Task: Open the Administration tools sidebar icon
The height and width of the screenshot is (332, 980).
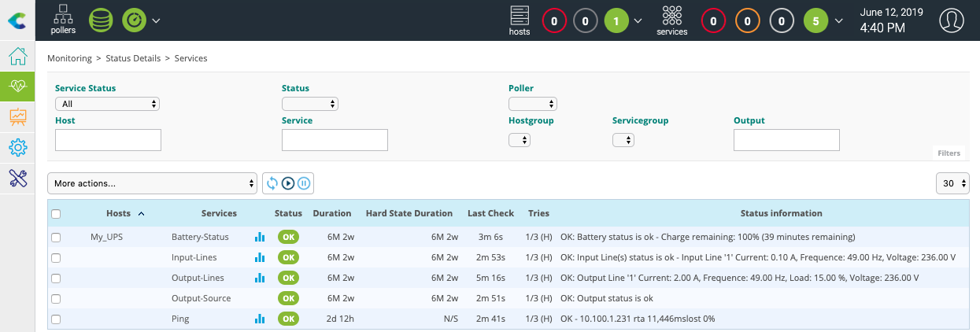Action: tap(17, 178)
